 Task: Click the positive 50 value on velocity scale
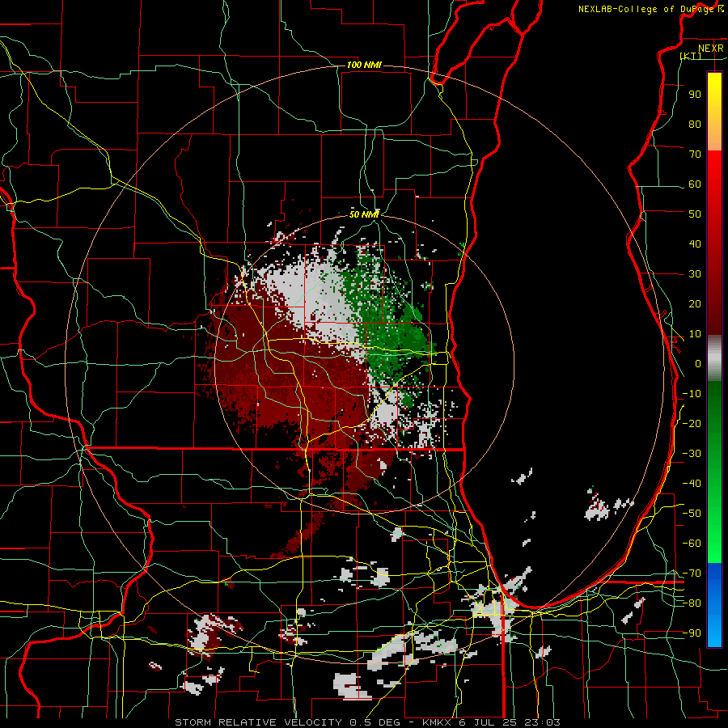(695, 214)
